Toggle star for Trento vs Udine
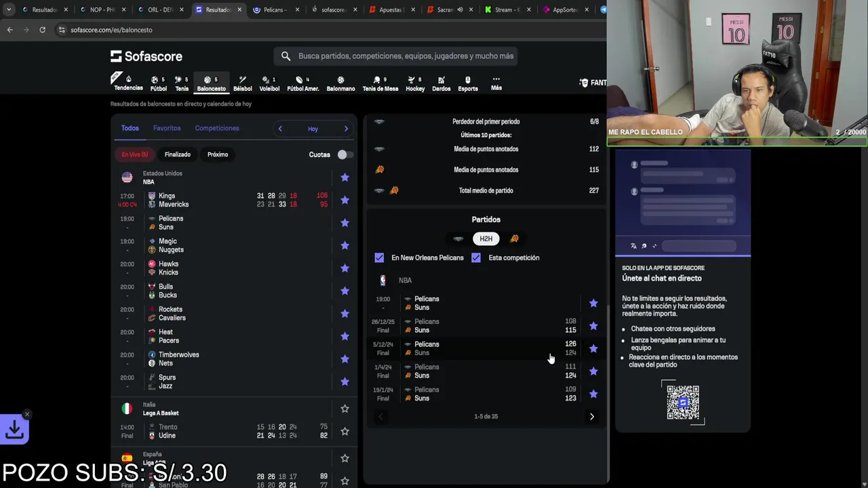 pyautogui.click(x=344, y=431)
